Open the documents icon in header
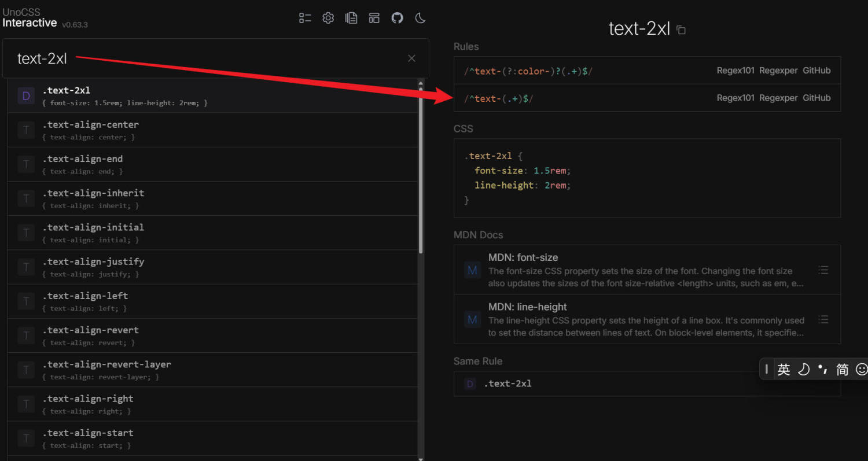Image resolution: width=868 pixels, height=461 pixels. pos(351,18)
